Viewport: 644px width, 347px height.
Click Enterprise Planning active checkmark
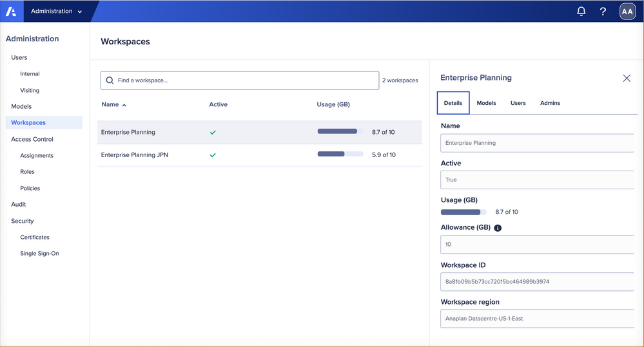(213, 133)
